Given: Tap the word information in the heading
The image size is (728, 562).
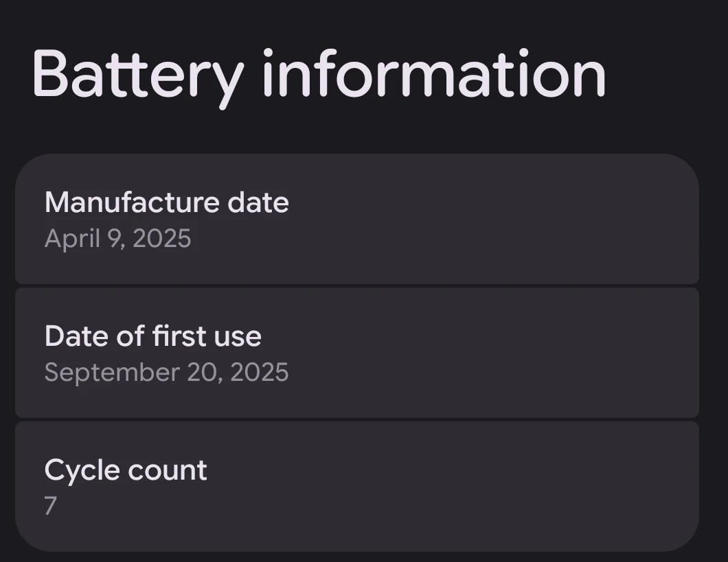Looking at the screenshot, I should pyautogui.click(x=433, y=74).
